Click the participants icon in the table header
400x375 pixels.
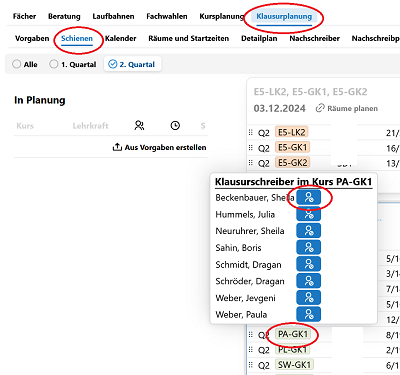139,126
